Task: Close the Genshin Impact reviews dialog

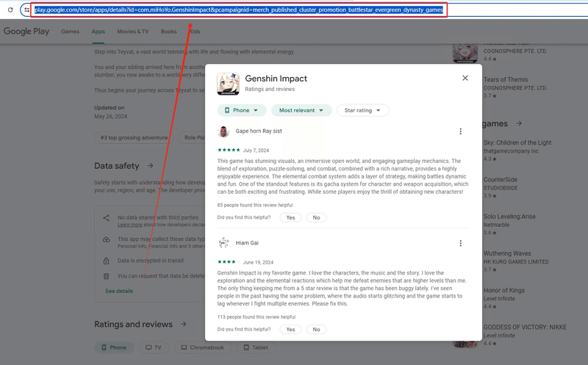Action: pyautogui.click(x=465, y=78)
